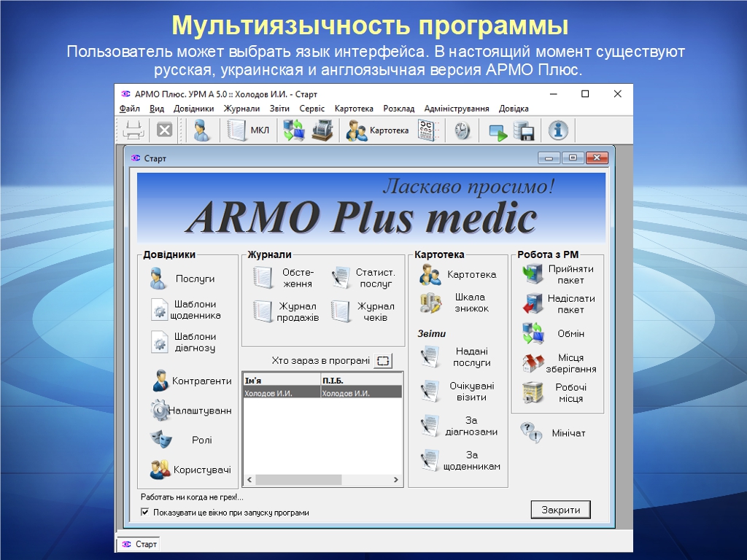Click the cash register toolbar icon
This screenshot has width=747, height=560.
[322, 131]
